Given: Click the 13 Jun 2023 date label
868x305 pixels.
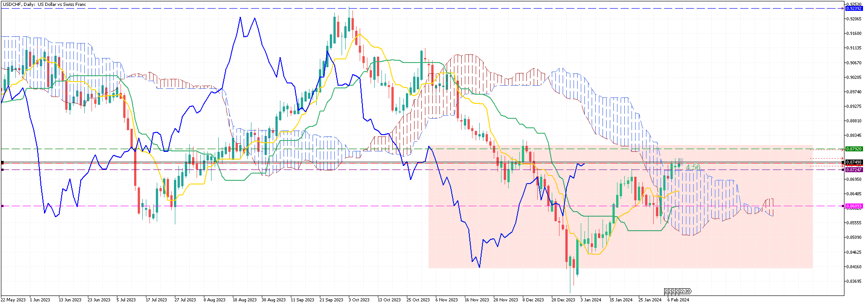Looking at the screenshot, I should click(x=70, y=300).
